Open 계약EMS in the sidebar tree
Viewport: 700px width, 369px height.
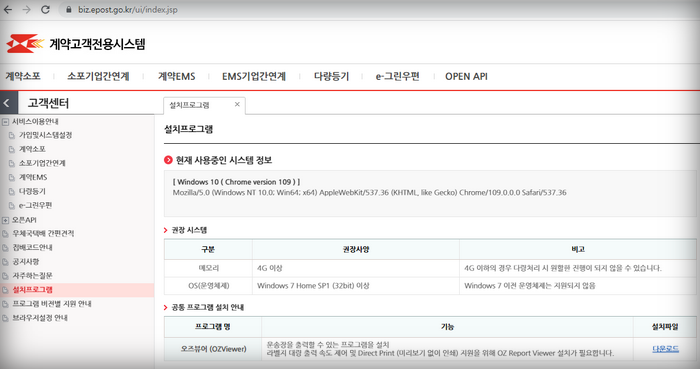[33, 177]
